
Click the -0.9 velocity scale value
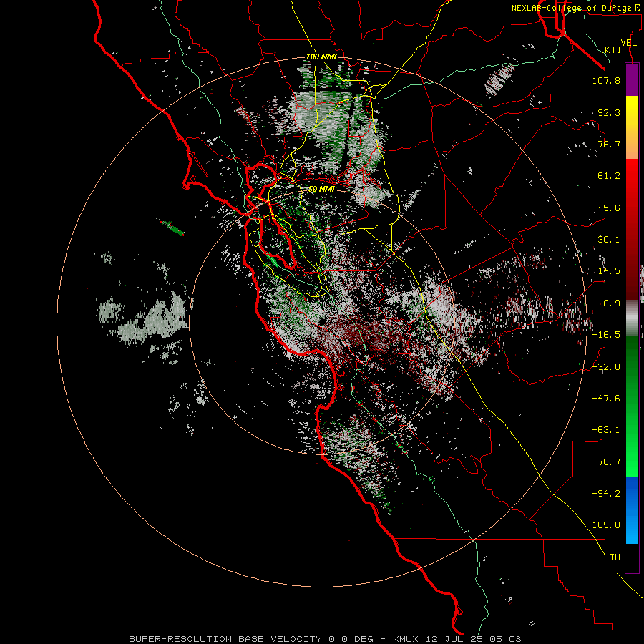(x=609, y=303)
